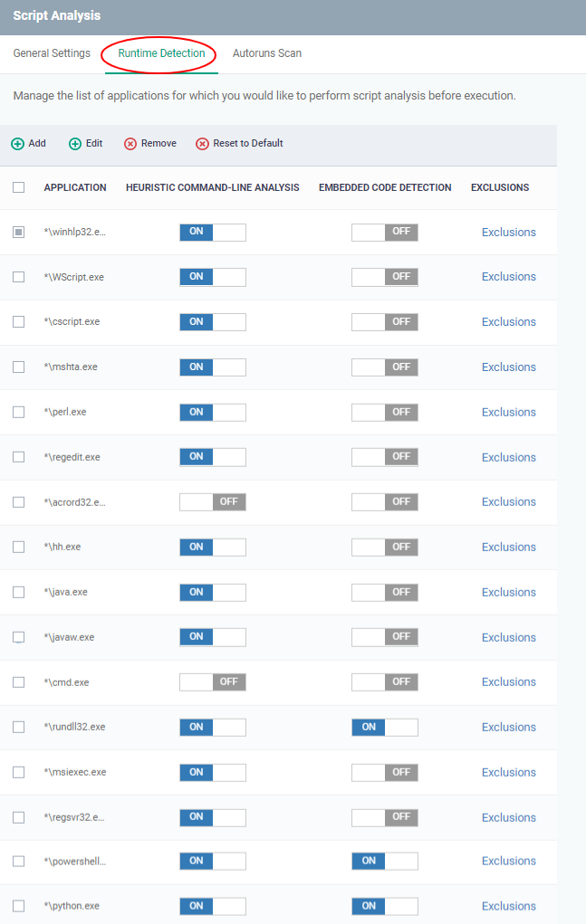Open Exclusions link for java.exe
The height and width of the screenshot is (924, 586).
pos(509,592)
